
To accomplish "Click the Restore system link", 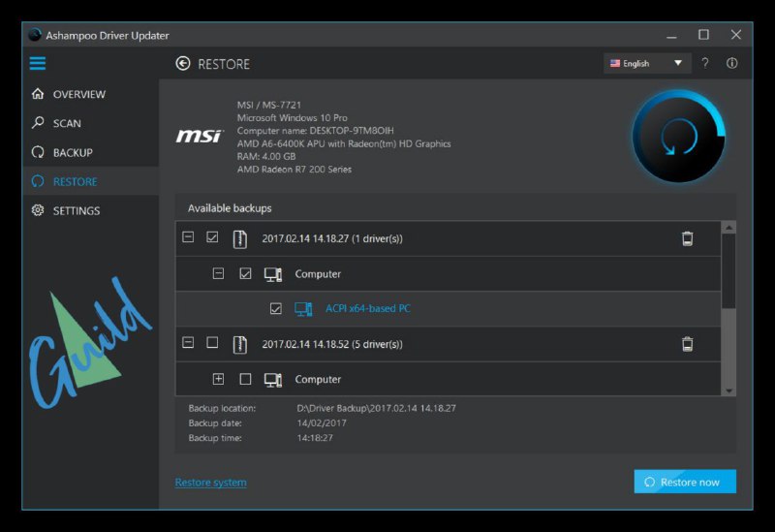I will [x=210, y=482].
